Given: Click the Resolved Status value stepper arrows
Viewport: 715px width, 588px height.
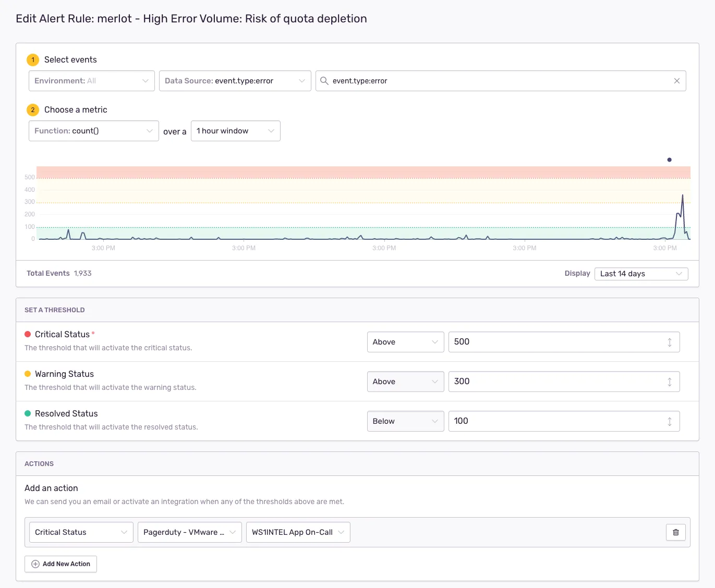Looking at the screenshot, I should pyautogui.click(x=669, y=421).
